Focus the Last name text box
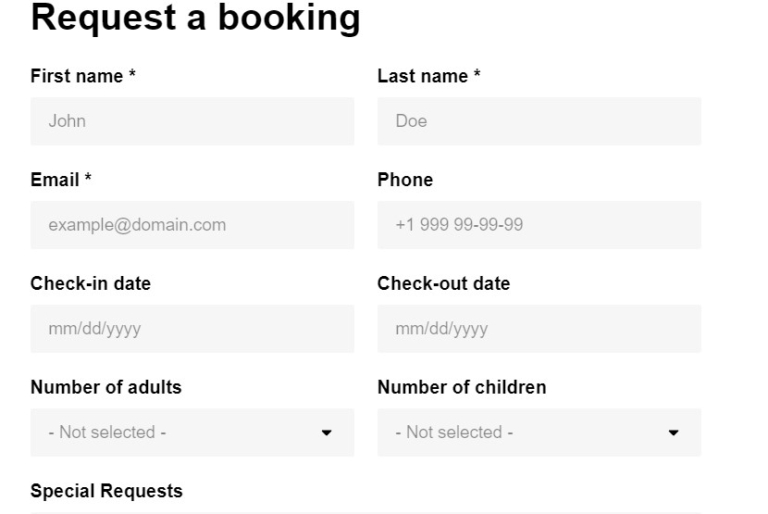This screenshot has width=768, height=514. click(539, 121)
